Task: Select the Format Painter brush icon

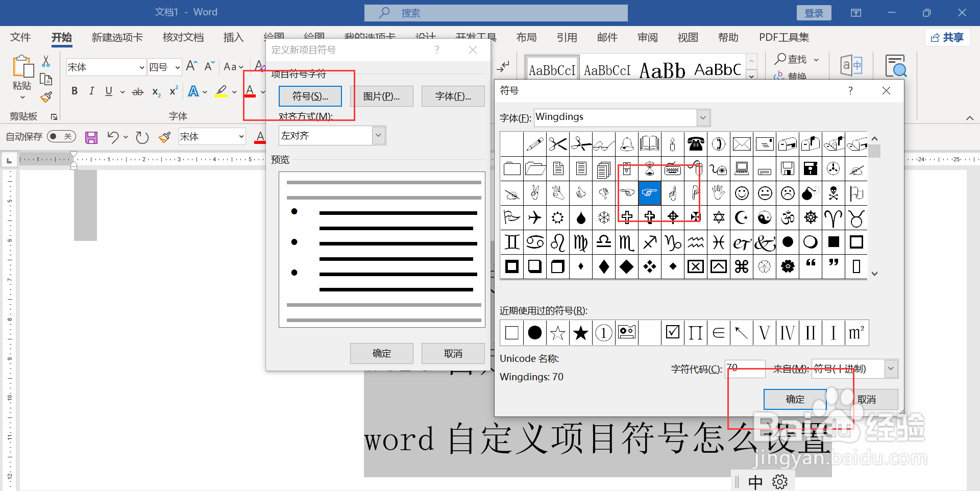Action: [x=46, y=96]
